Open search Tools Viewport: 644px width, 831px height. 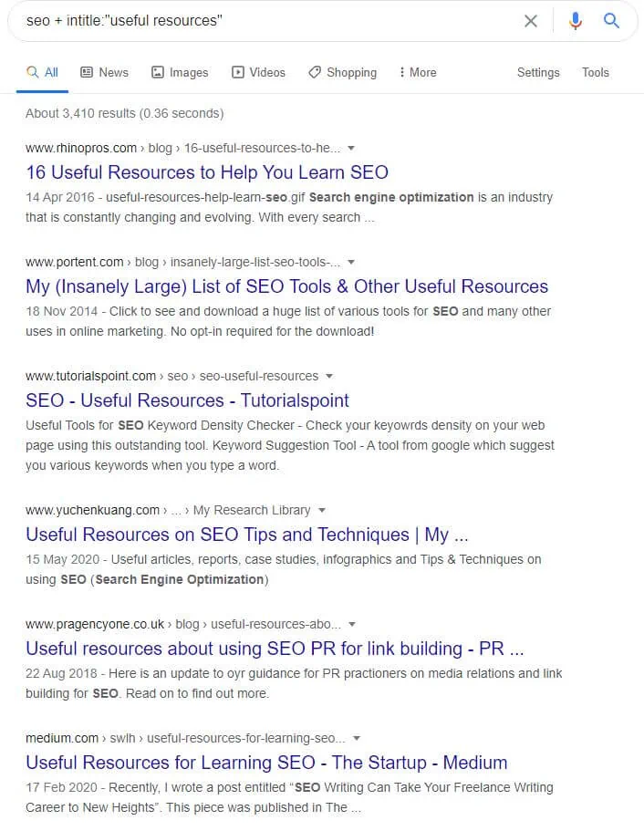point(596,73)
